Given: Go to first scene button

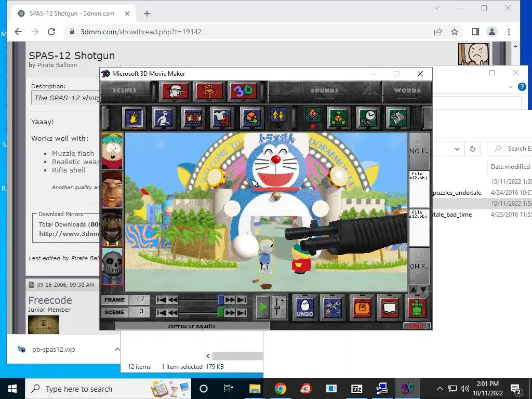Looking at the screenshot, I should coord(162,312).
